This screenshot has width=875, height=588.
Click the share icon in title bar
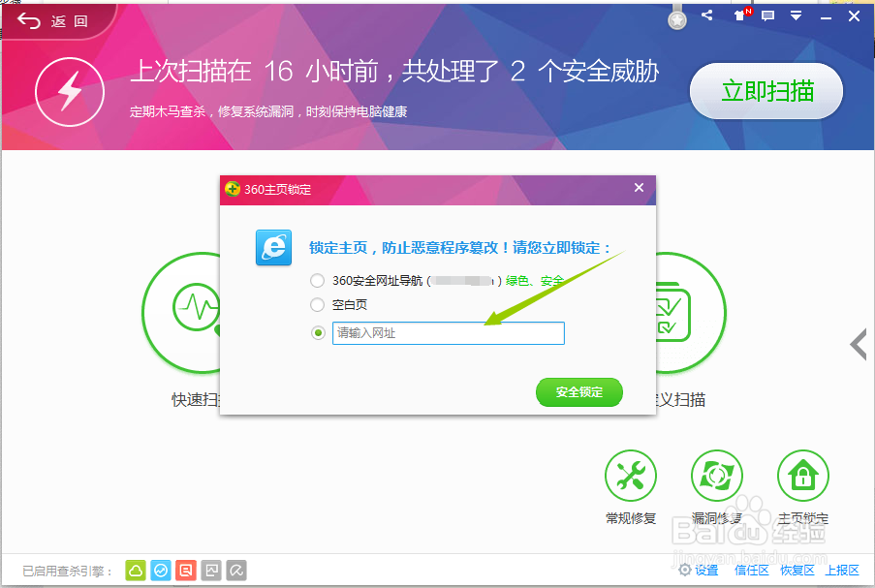pos(707,15)
